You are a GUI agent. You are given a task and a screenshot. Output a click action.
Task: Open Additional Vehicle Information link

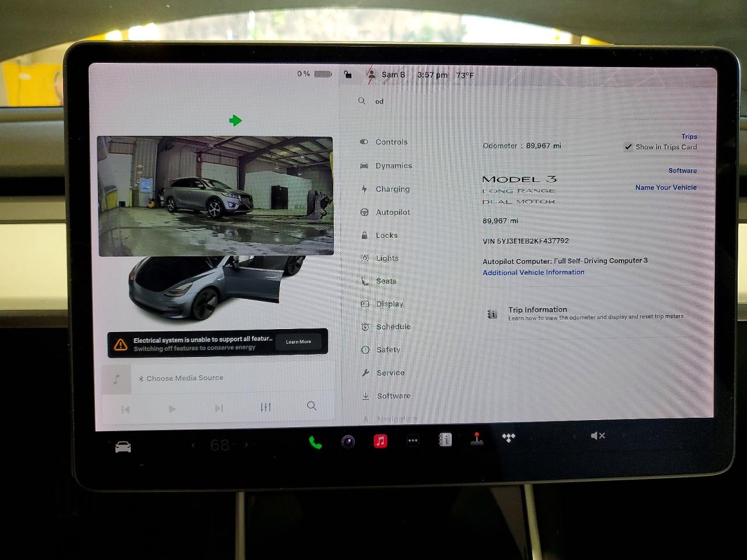[533, 272]
